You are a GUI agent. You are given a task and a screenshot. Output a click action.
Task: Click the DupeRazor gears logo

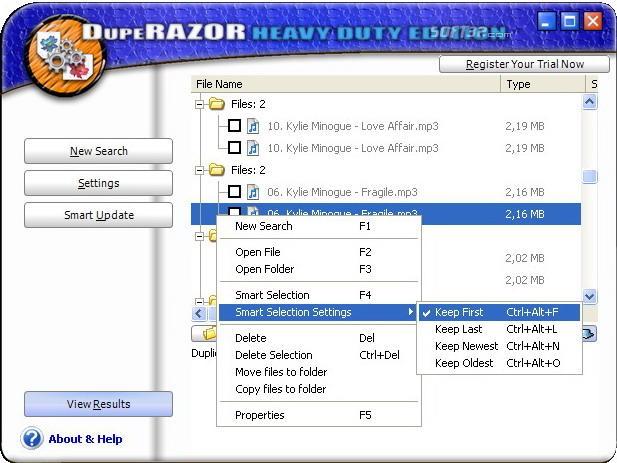tap(65, 55)
